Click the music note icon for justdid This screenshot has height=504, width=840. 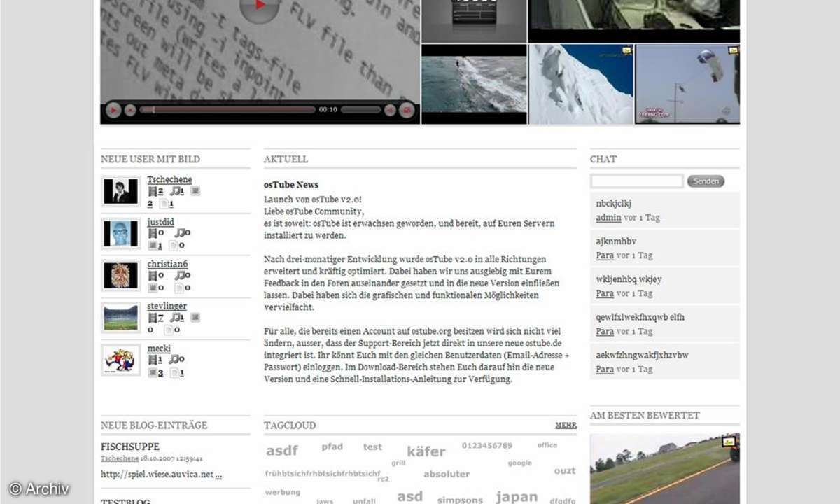pyautogui.click(x=179, y=233)
